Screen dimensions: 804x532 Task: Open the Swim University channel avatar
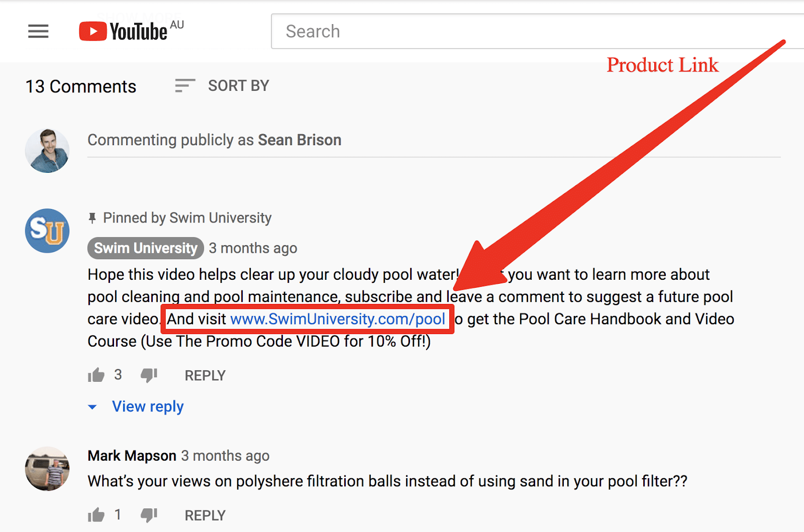coord(47,231)
